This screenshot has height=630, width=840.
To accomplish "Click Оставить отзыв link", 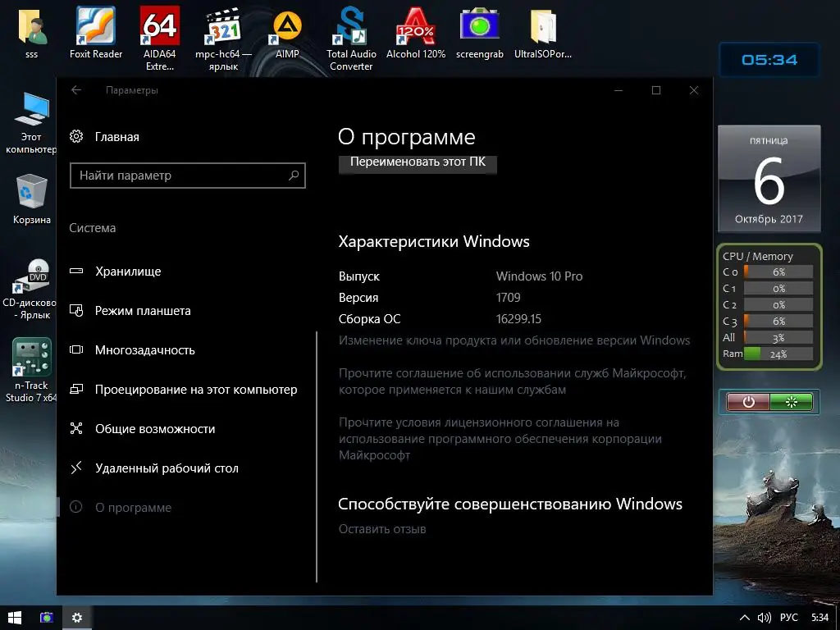I will point(382,529).
